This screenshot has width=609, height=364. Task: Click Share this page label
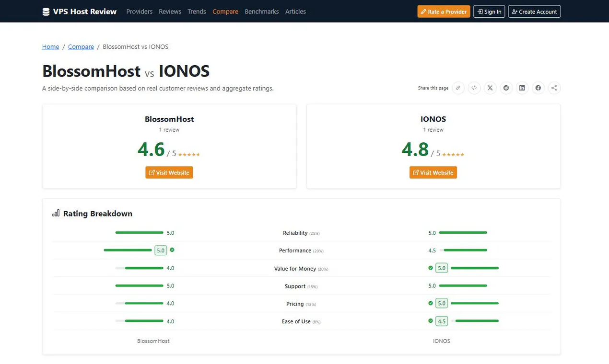(x=433, y=88)
